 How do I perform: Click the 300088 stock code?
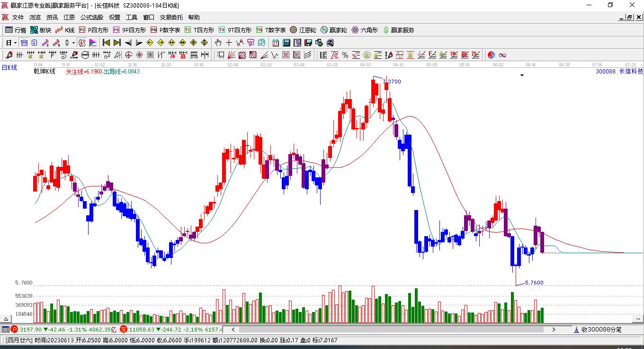pos(606,72)
